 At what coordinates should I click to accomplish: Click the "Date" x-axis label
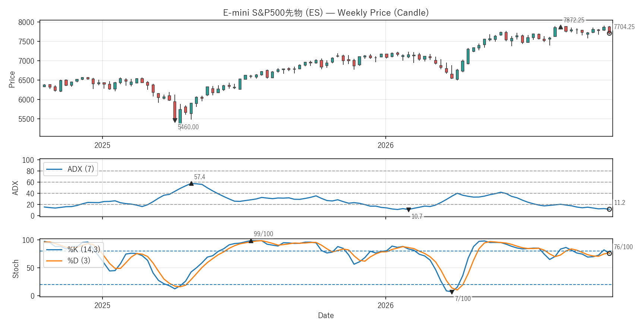point(326,315)
